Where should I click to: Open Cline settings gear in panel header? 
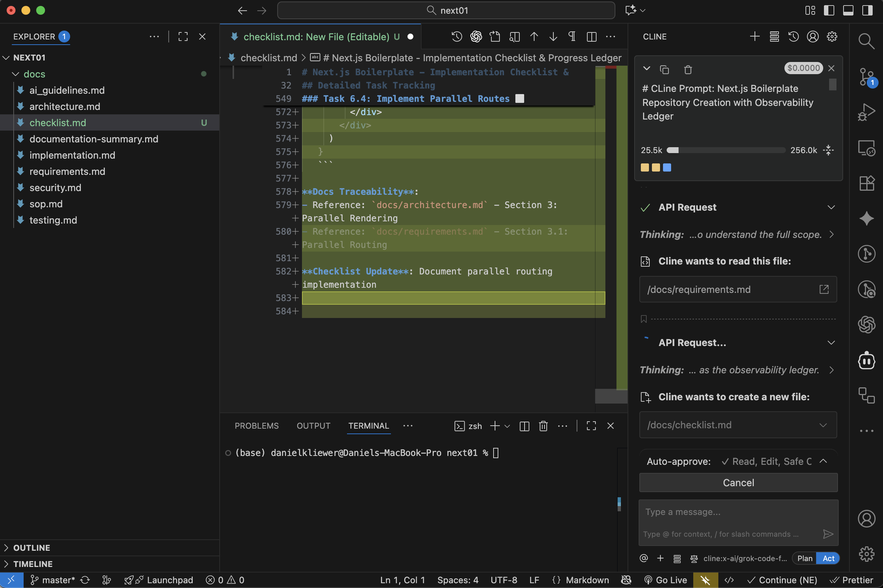click(x=832, y=37)
